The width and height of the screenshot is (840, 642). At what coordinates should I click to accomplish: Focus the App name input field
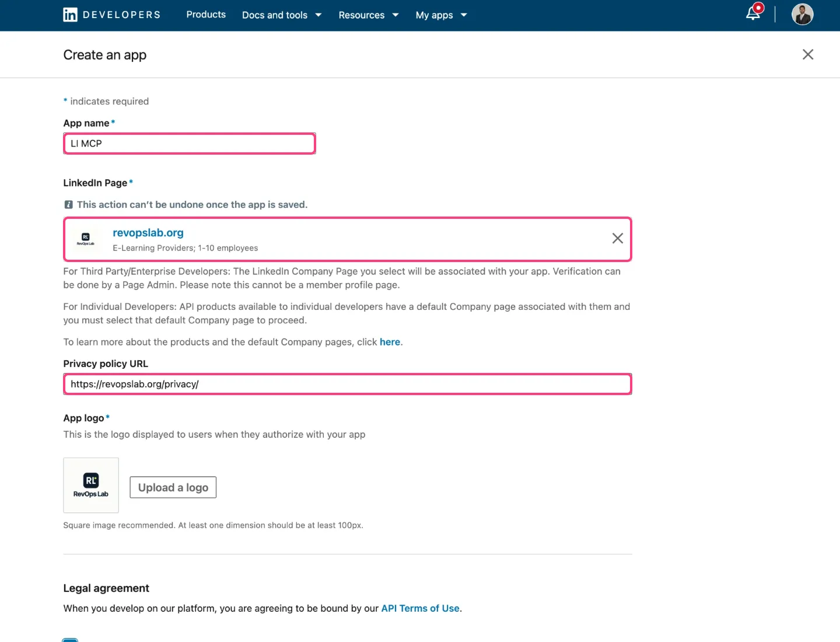click(190, 144)
